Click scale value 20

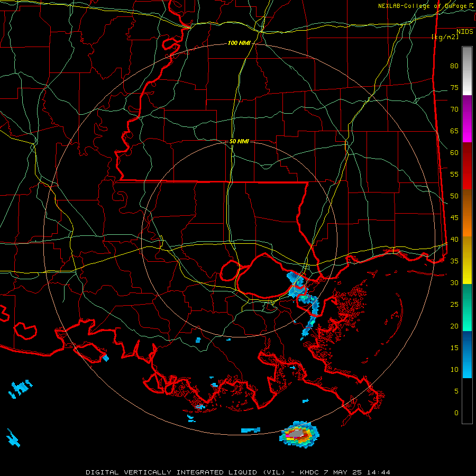click(x=454, y=326)
